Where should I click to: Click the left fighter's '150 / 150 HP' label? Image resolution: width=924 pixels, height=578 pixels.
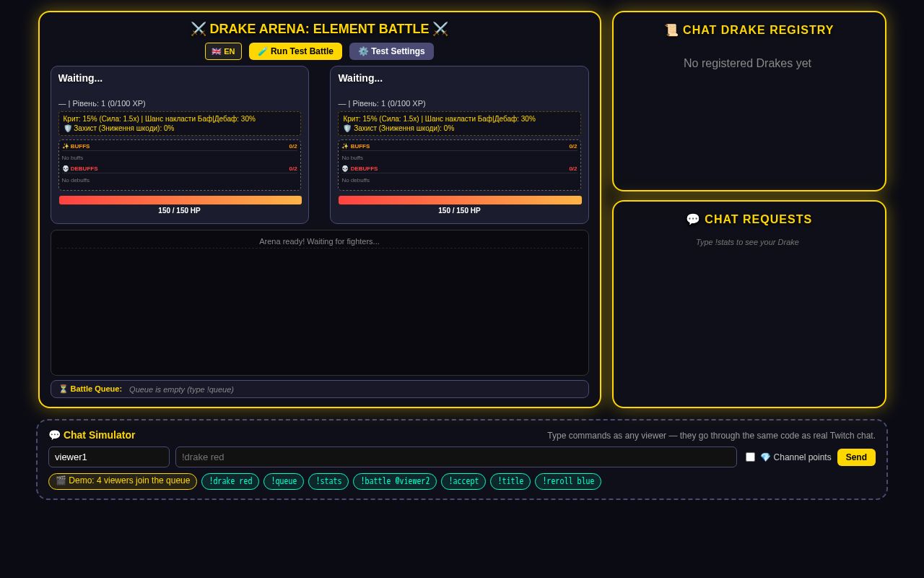point(180,211)
